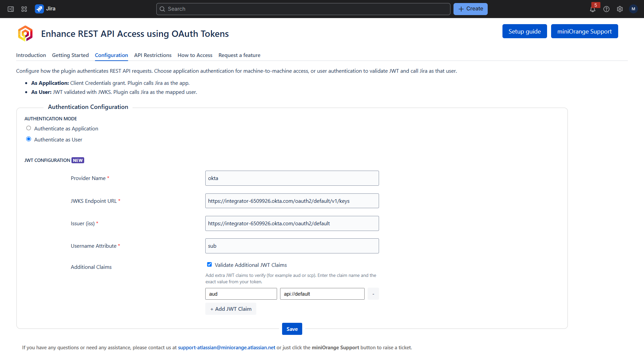Viewport: 644px width, 357px height.
Task: Toggle Validate Additional JWT Claims checkbox
Action: tap(209, 264)
